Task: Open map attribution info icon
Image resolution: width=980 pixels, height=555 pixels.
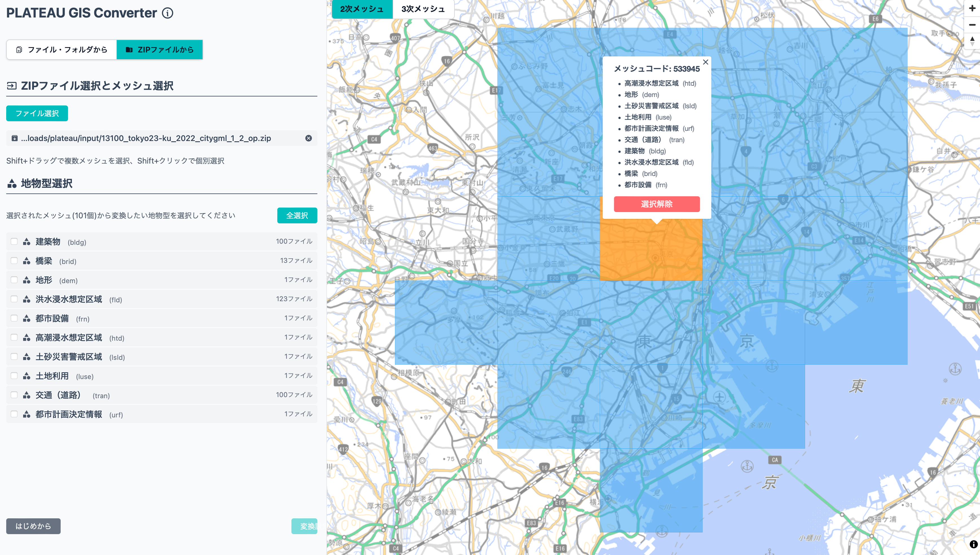Action: point(973,544)
